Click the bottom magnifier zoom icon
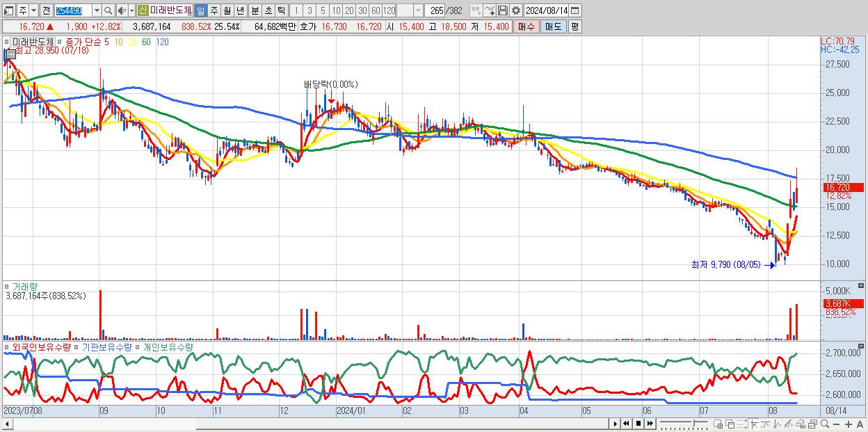Image resolution: width=868 pixels, height=432 pixels. click(x=825, y=424)
